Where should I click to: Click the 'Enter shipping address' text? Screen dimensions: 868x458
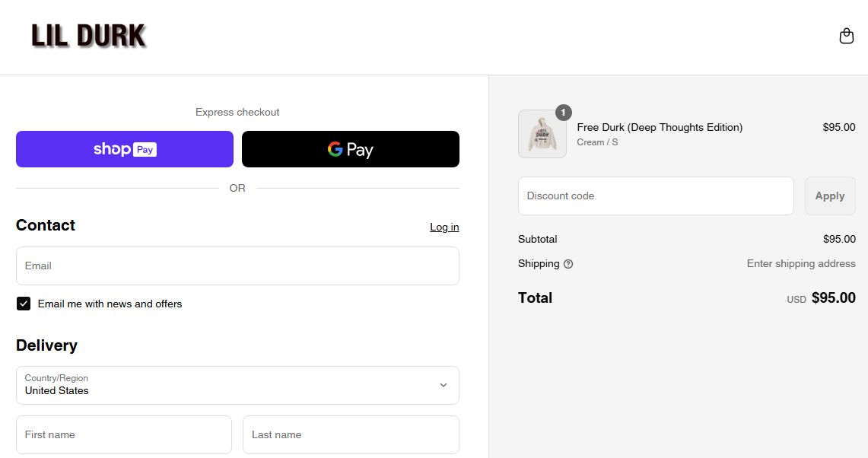click(x=801, y=263)
